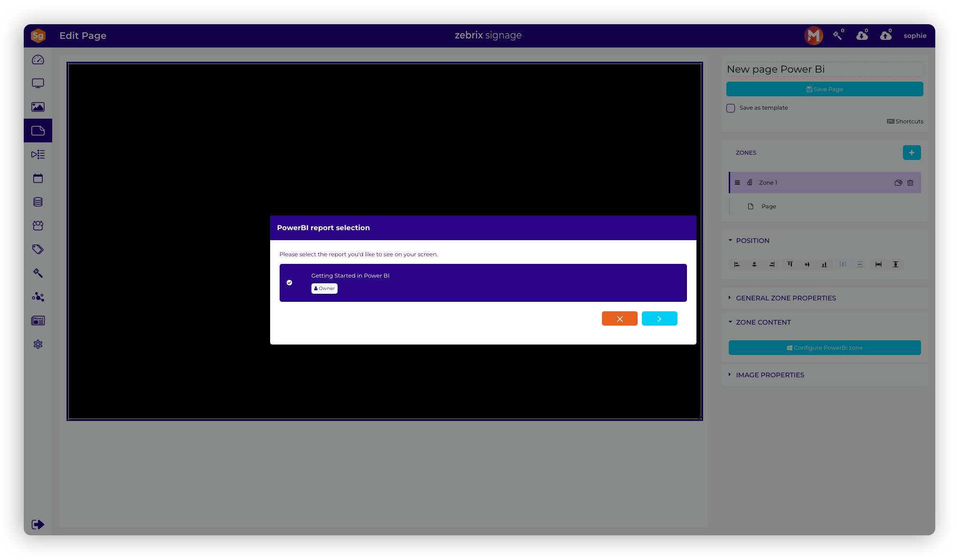Select the Page item under zones
The height and width of the screenshot is (560, 959).
click(769, 206)
